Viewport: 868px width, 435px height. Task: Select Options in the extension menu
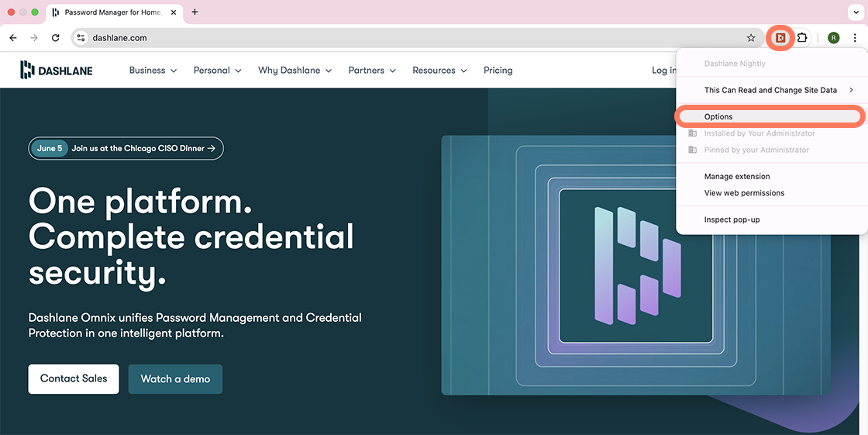772,117
